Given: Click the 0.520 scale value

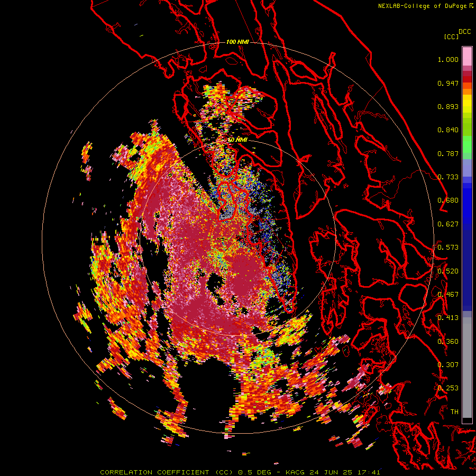Looking at the screenshot, I should 448,271.
